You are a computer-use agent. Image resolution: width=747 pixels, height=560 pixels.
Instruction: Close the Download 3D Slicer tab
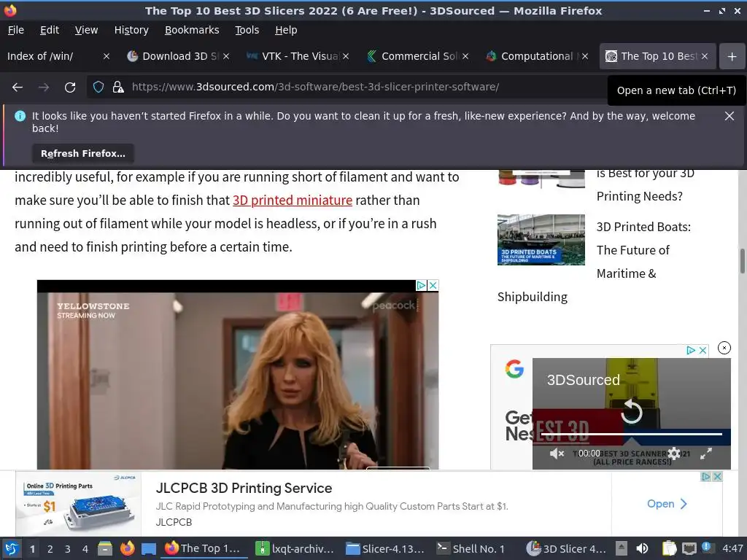tap(226, 56)
